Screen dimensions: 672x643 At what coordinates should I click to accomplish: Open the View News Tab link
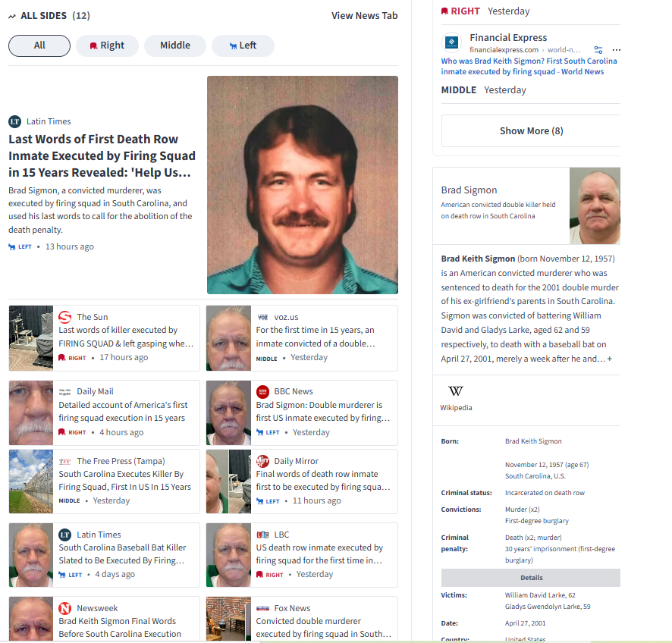pos(364,16)
